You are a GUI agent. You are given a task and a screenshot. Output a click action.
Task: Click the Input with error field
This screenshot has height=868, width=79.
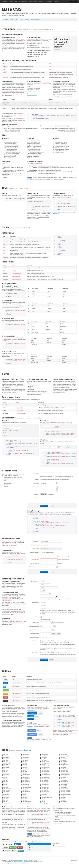(49, 559)
